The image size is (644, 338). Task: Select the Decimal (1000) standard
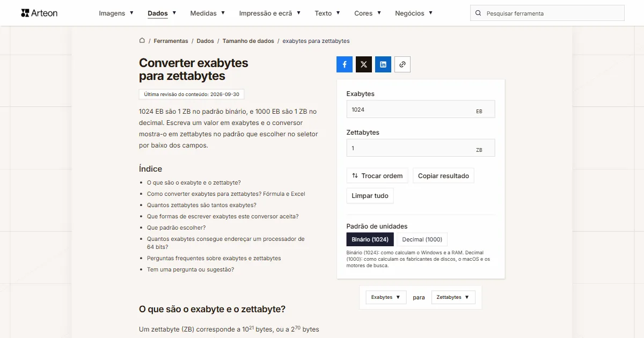tap(422, 239)
